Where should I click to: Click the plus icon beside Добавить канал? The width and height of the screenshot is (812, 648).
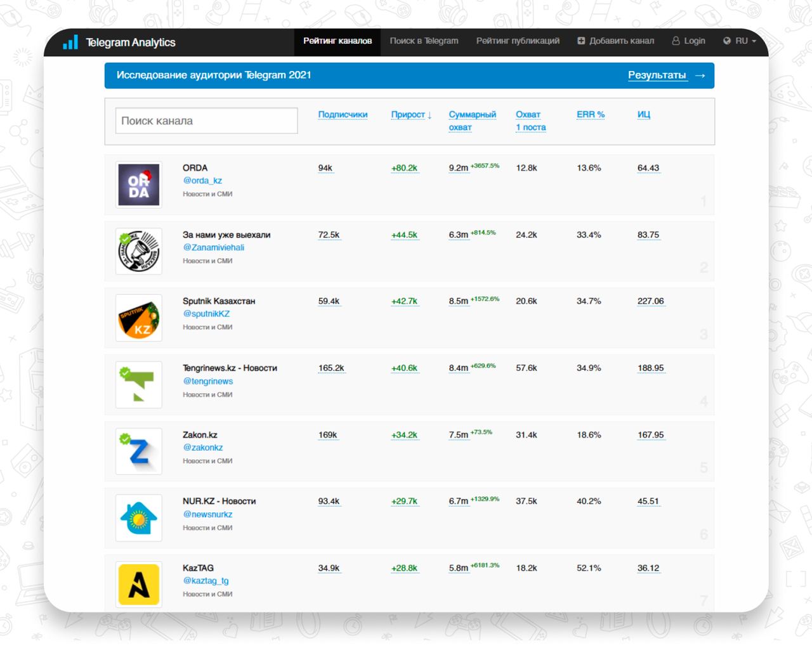point(581,41)
